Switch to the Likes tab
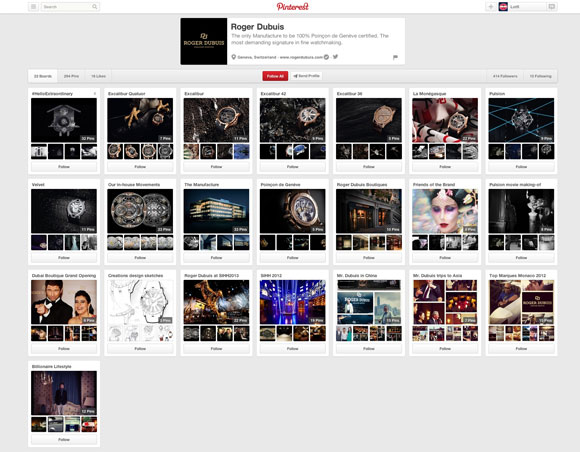The image size is (580, 452). [x=98, y=76]
